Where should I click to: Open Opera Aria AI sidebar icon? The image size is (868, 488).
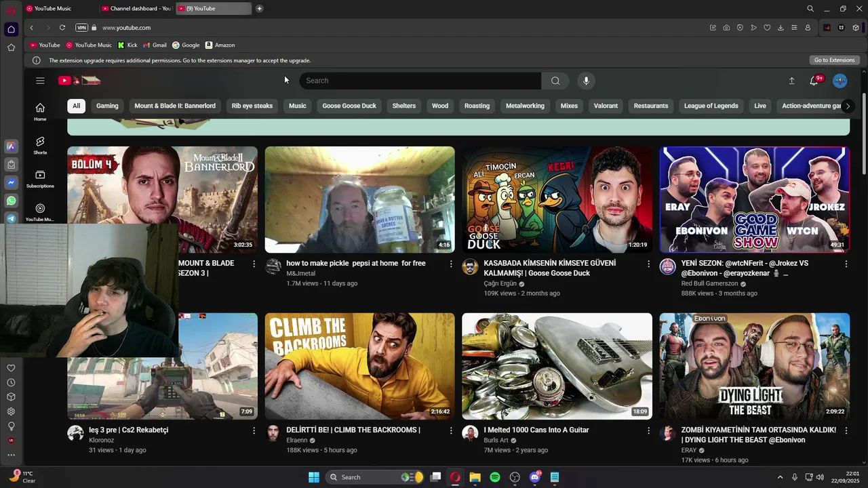11,146
